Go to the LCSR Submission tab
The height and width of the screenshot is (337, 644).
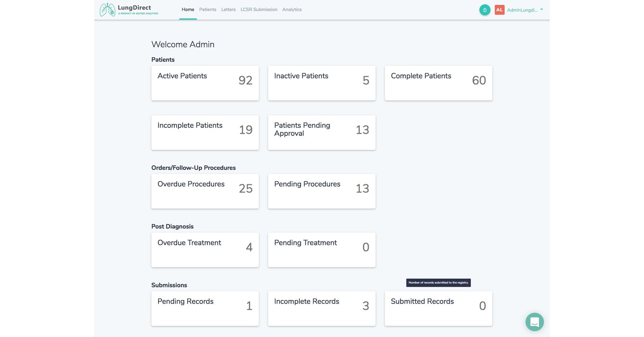(259, 9)
